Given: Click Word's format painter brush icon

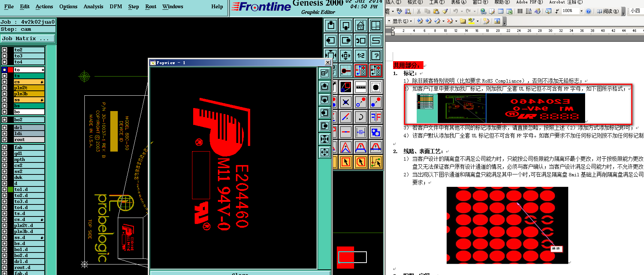Looking at the screenshot, I should coord(445,11).
